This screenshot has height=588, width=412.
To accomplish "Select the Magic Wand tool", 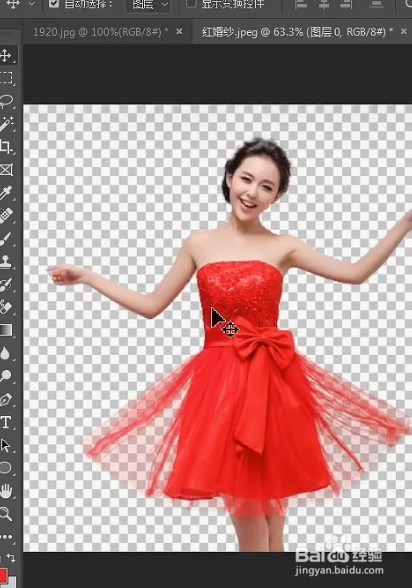I will point(6,124).
